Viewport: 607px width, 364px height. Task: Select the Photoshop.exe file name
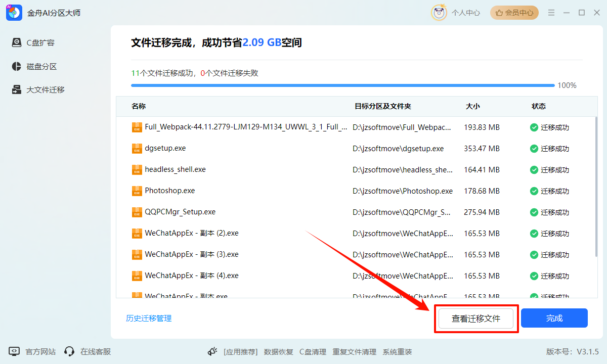pyautogui.click(x=170, y=191)
